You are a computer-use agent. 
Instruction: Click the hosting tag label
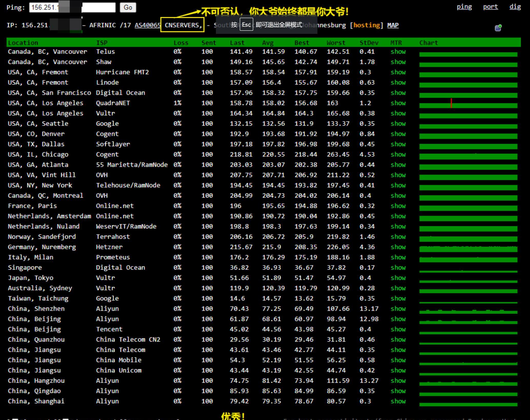click(367, 25)
